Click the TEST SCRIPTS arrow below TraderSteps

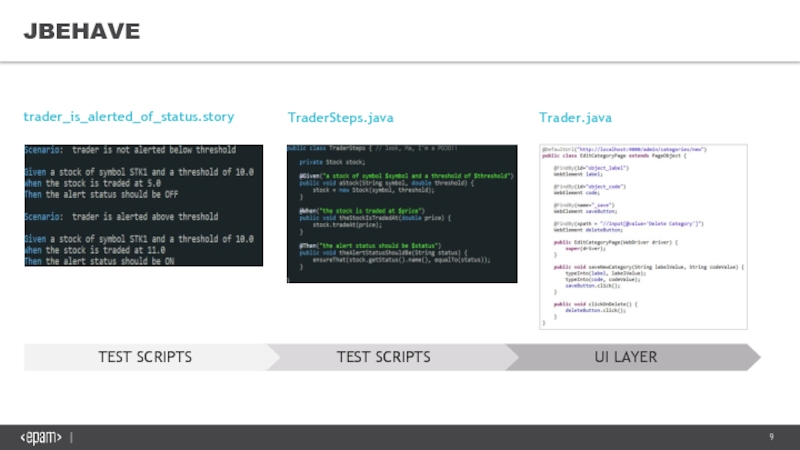[384, 357]
